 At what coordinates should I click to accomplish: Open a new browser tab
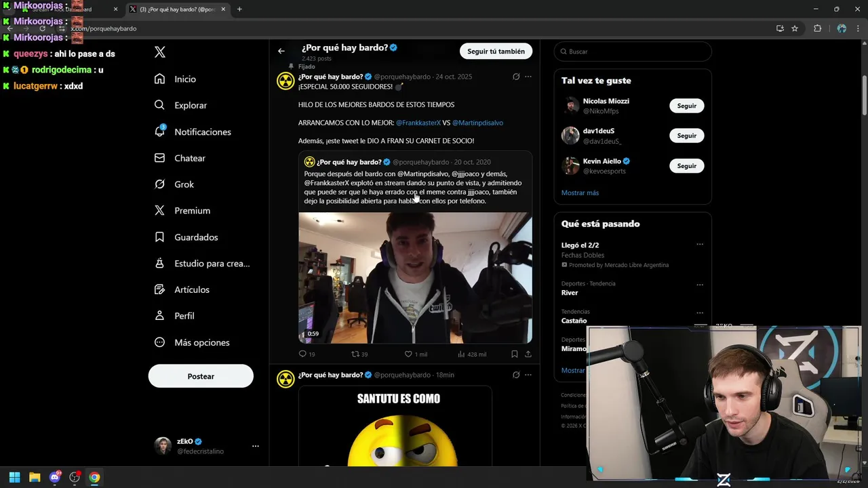[x=239, y=9]
